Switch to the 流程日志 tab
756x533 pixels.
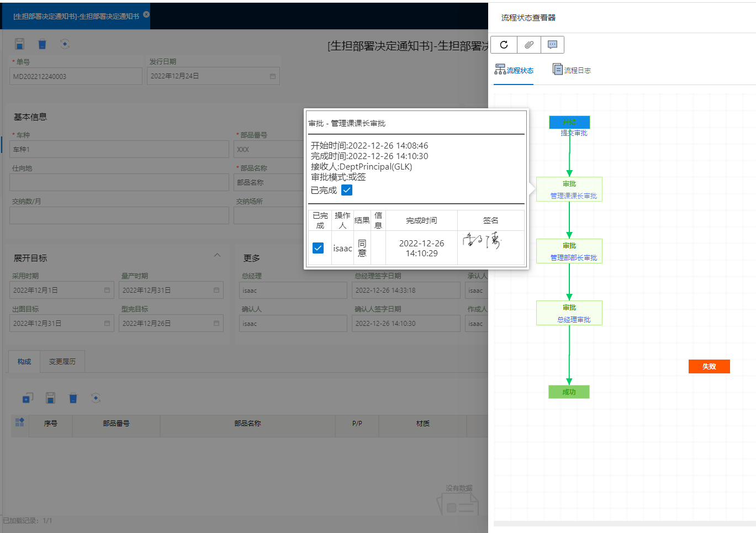[x=572, y=70]
